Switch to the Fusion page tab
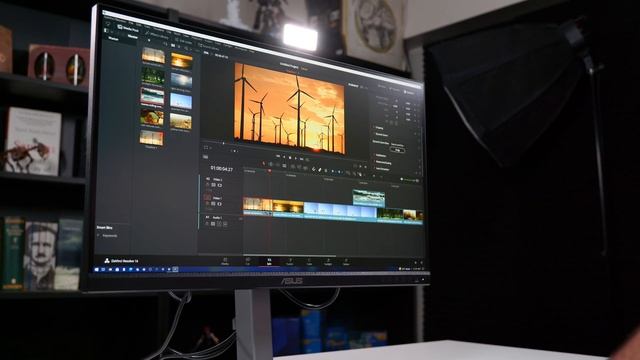This screenshot has height=360, width=640. pyautogui.click(x=290, y=262)
